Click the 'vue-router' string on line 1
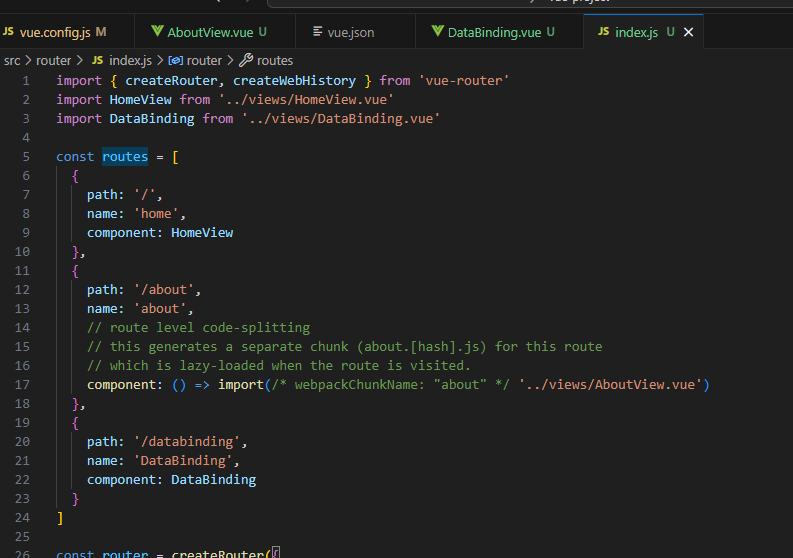Viewport: 793px width, 558px height. [464, 81]
